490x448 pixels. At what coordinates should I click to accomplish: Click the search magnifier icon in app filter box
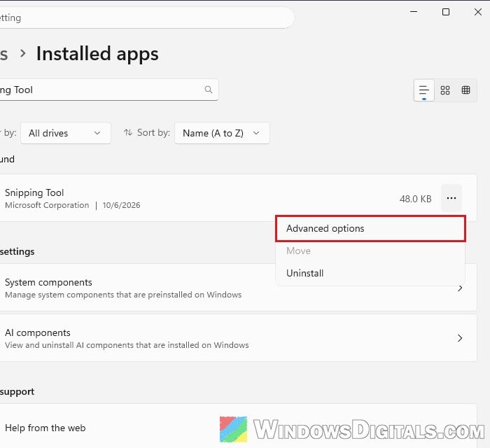tap(209, 90)
